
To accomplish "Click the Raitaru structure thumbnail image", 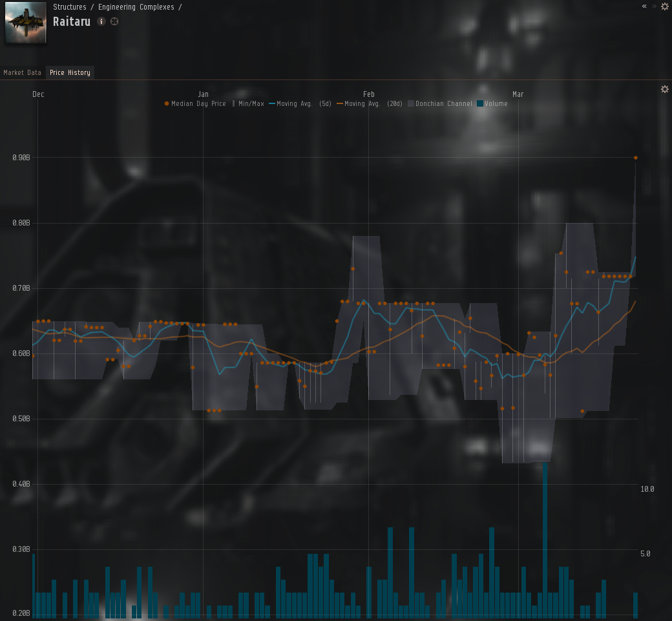I will [26, 22].
